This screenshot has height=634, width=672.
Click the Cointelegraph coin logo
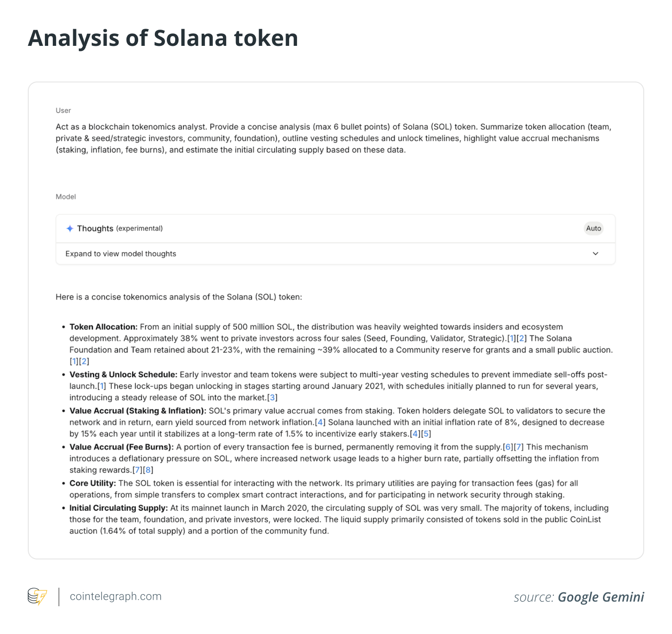coord(37,596)
